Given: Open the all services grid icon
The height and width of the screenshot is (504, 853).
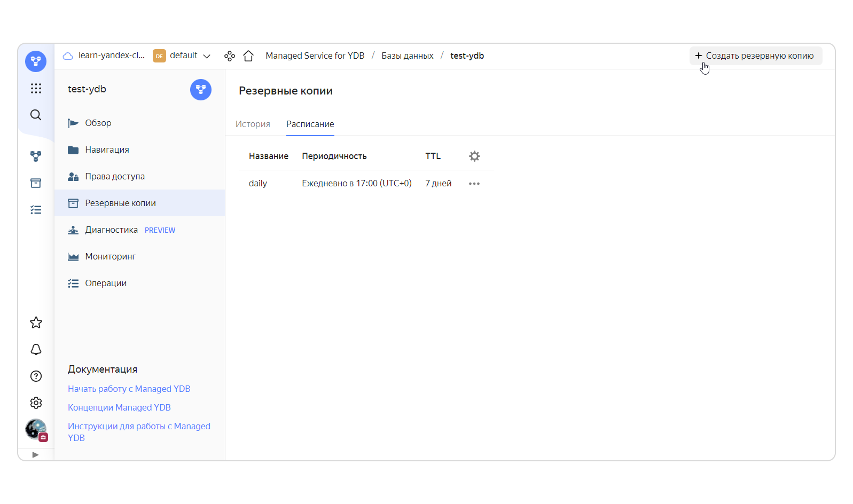Looking at the screenshot, I should [x=36, y=88].
